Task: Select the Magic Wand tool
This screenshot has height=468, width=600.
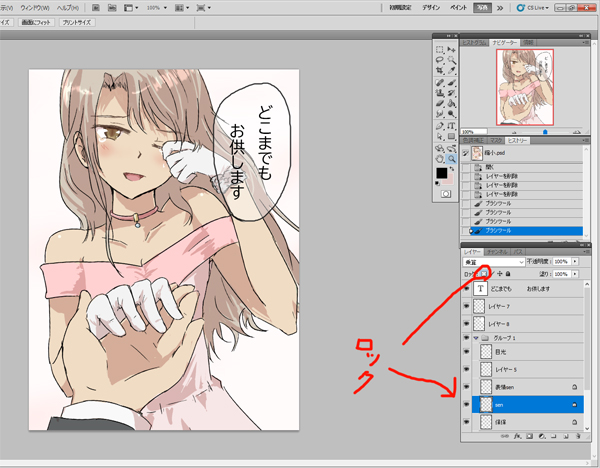Action: point(452,60)
